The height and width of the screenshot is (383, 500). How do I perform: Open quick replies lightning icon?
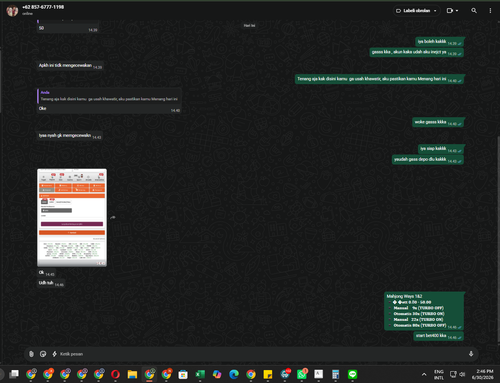click(54, 354)
